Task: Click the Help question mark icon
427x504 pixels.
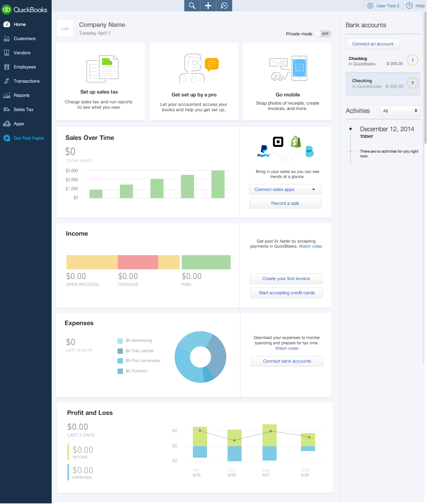Action: (409, 6)
